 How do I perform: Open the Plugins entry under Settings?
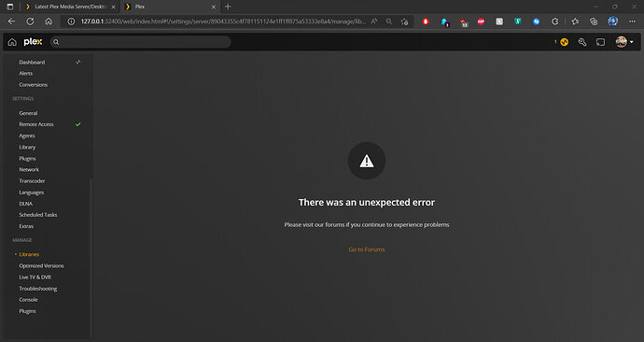[x=27, y=158]
